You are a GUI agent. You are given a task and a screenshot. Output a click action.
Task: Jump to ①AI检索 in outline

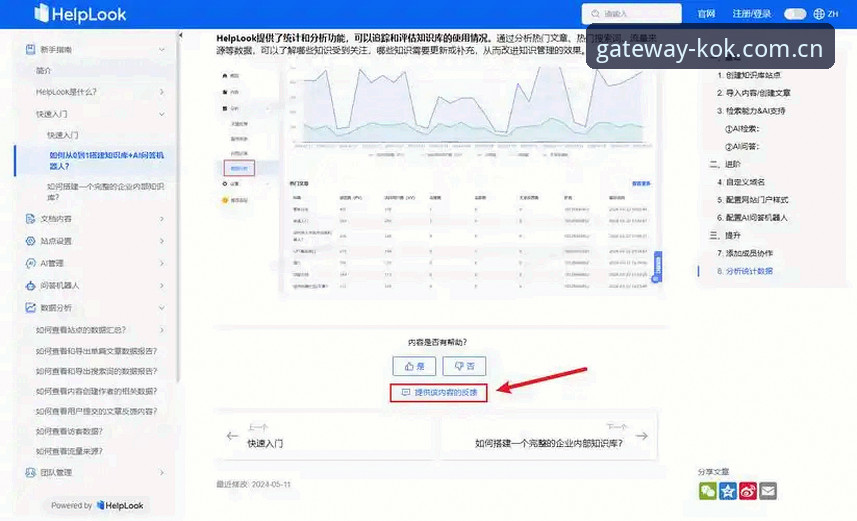tap(742, 129)
